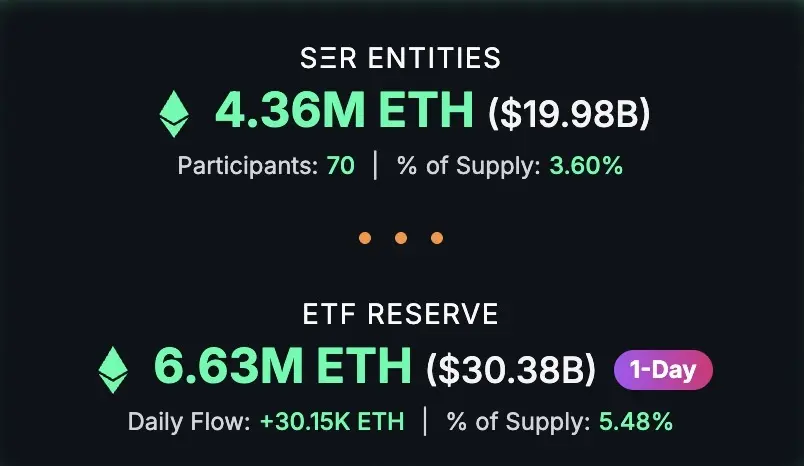Open the SER ENTITIES heading

[400, 57]
